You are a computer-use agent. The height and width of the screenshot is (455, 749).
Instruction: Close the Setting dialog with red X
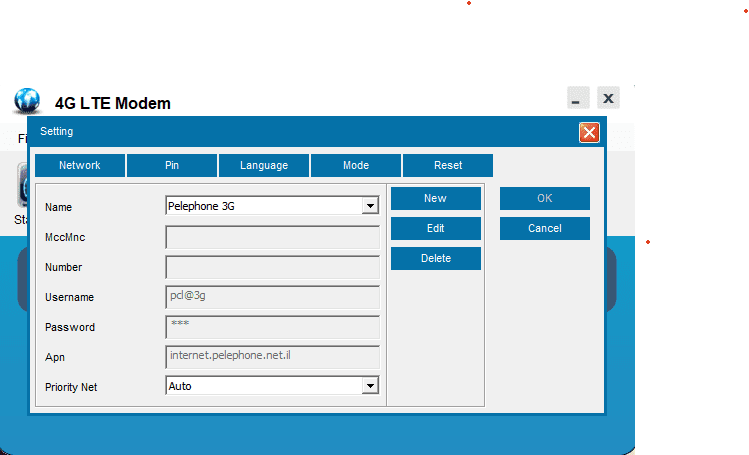589,133
